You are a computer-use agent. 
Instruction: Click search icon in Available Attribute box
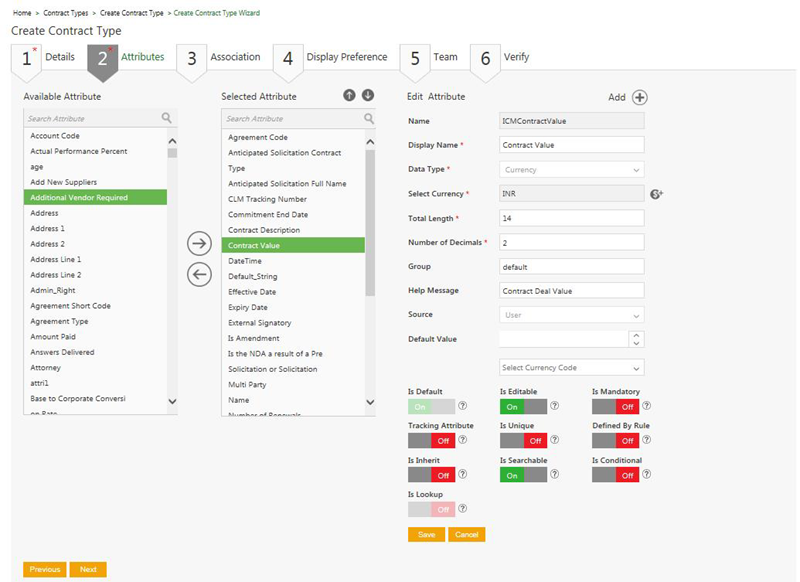[167, 118]
